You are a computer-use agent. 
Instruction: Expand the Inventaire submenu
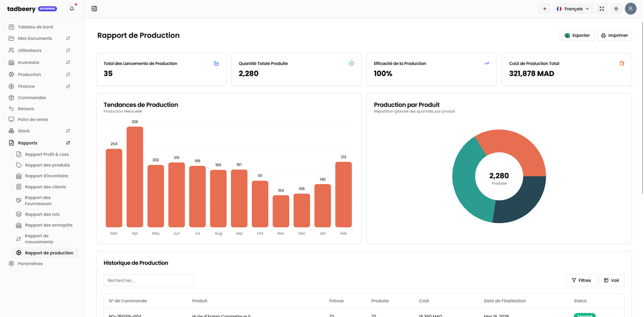68,63
